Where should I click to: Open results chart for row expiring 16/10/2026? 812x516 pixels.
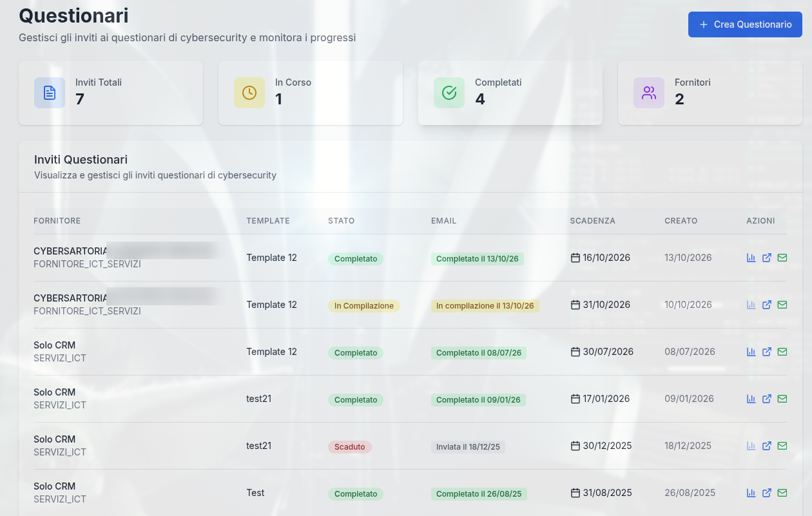click(x=751, y=258)
